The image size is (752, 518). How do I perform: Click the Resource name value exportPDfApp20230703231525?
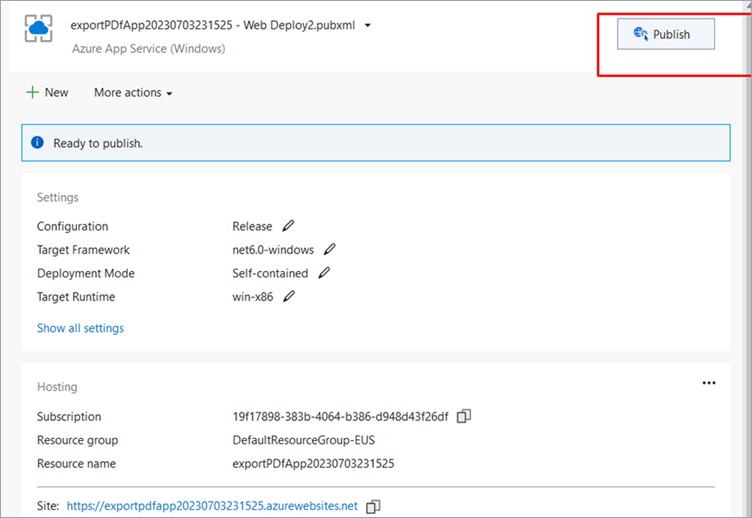[313, 464]
